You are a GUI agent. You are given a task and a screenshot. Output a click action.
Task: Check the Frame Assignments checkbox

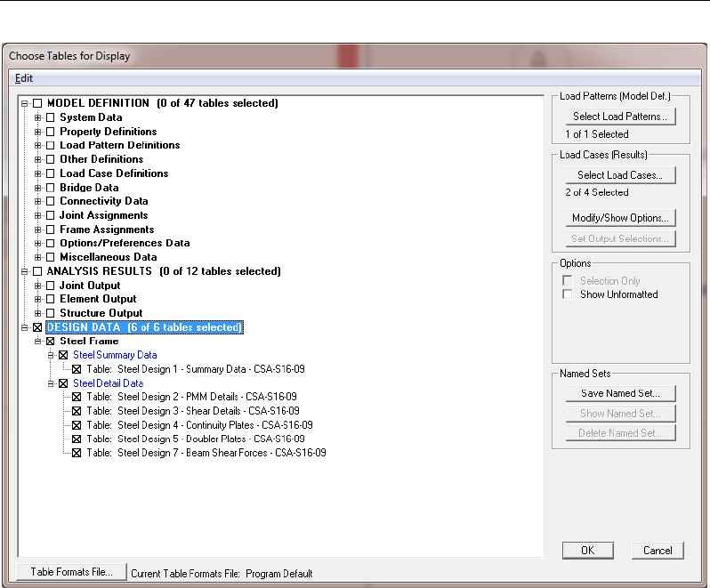pos(50,230)
